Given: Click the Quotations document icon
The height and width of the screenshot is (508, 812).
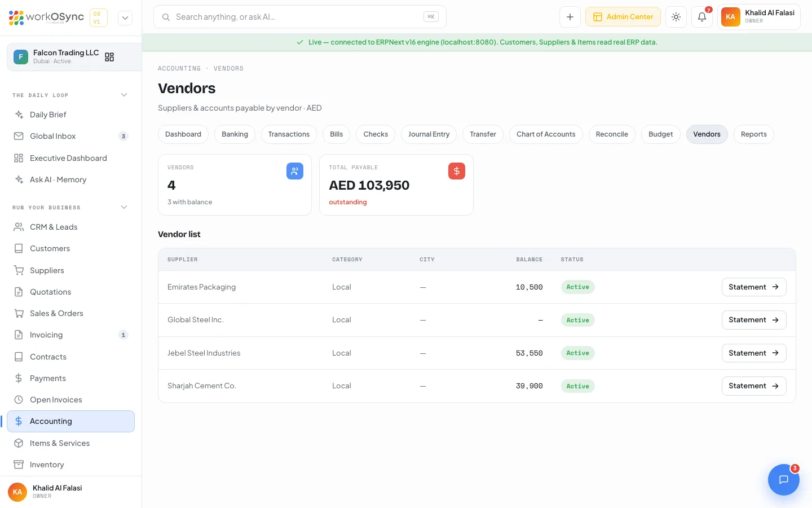Looking at the screenshot, I should (19, 292).
